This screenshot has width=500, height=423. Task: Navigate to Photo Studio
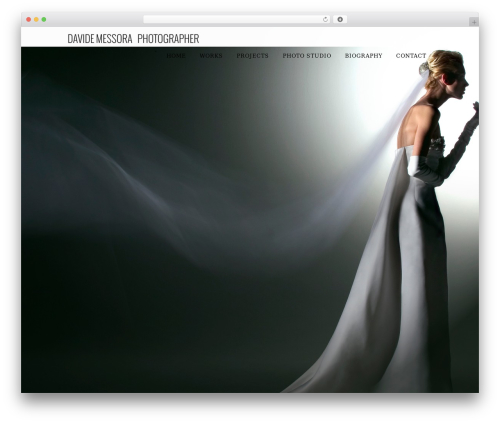click(307, 56)
